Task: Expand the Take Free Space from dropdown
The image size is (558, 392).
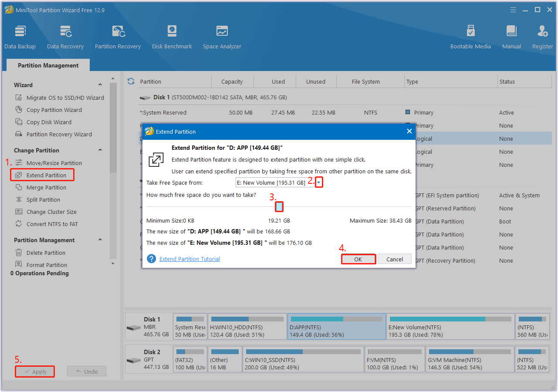Action: tap(319, 183)
